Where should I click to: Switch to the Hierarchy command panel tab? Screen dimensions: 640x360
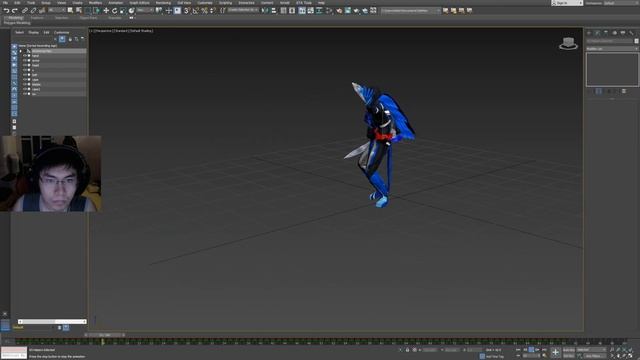click(x=606, y=33)
